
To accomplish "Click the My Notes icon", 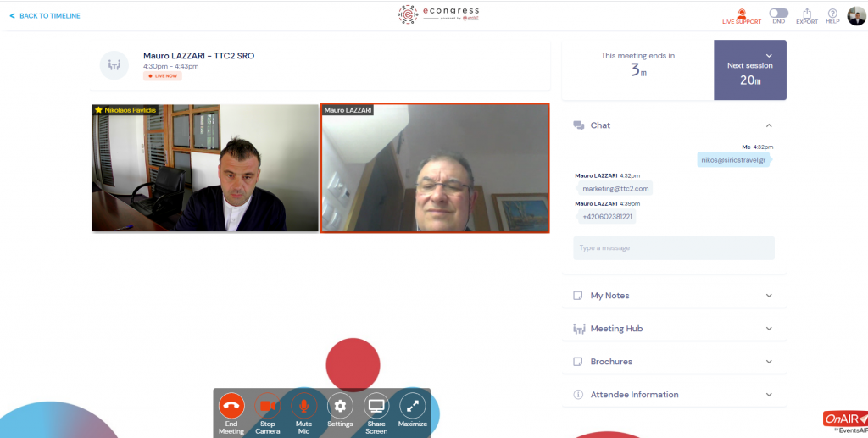I will (578, 296).
